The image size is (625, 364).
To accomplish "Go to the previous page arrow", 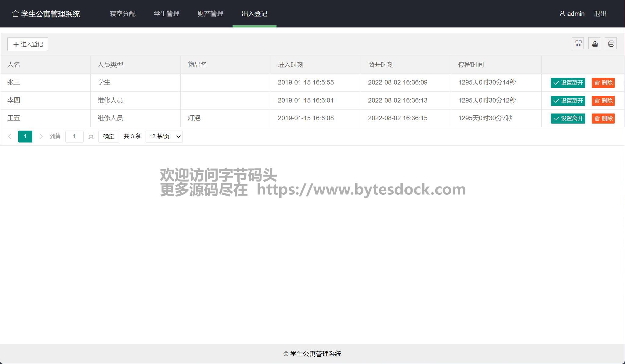I will coord(10,136).
